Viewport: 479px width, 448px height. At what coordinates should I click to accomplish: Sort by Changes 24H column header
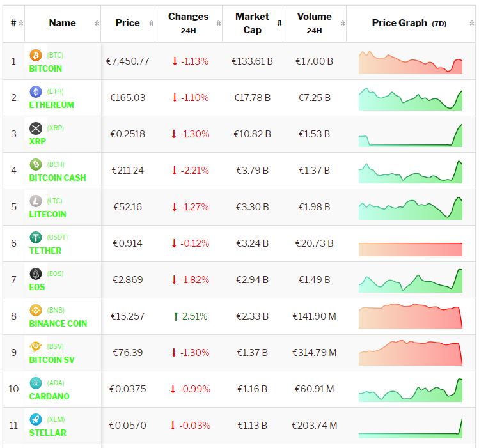188,23
